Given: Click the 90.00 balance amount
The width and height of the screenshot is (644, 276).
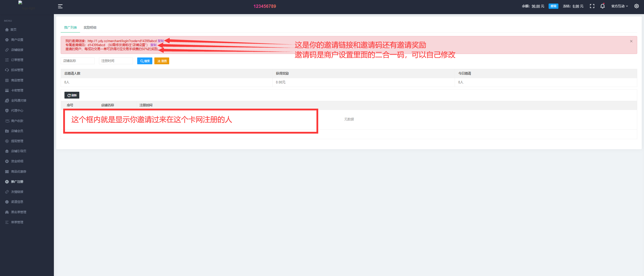Looking at the screenshot, I should click(536, 6).
